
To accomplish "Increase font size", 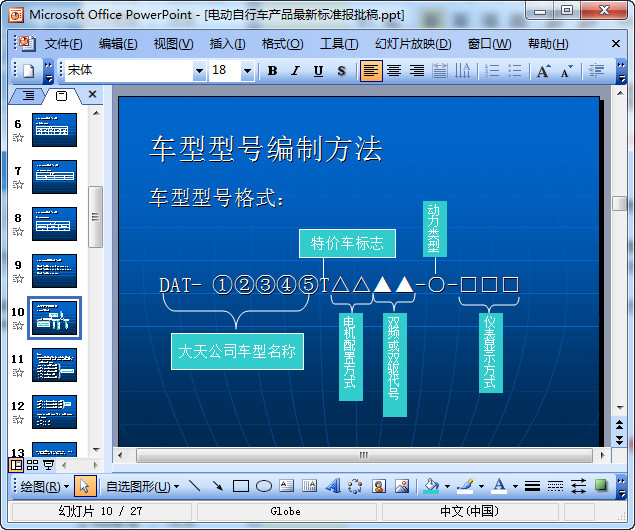I will tap(543, 71).
